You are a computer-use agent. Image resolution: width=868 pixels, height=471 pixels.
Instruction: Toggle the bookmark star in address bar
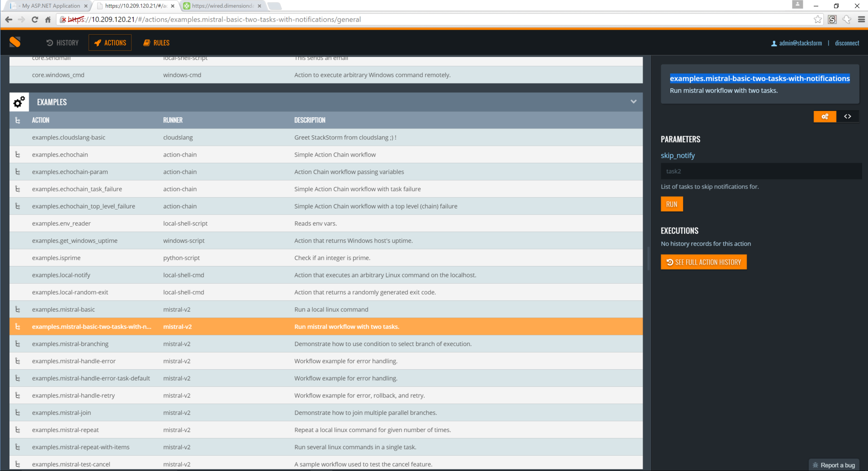tap(818, 19)
